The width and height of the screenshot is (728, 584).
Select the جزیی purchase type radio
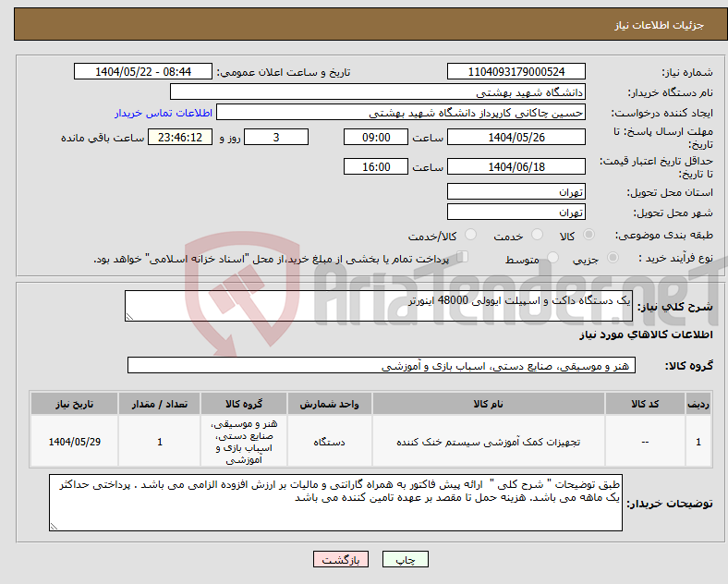613,258
